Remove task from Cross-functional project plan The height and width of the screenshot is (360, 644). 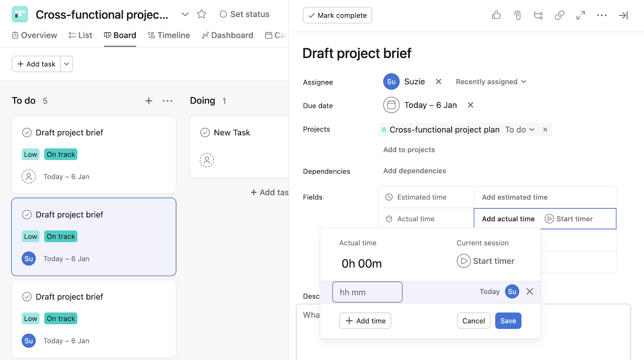coord(545,130)
